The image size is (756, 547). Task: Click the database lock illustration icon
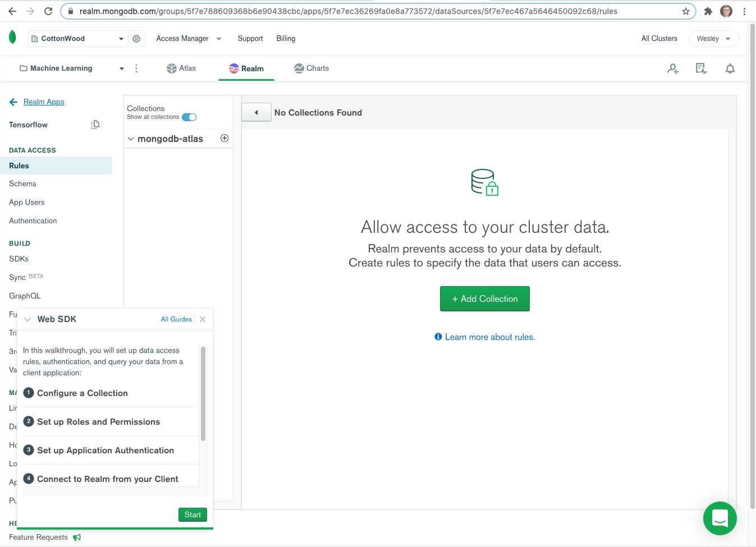485,182
